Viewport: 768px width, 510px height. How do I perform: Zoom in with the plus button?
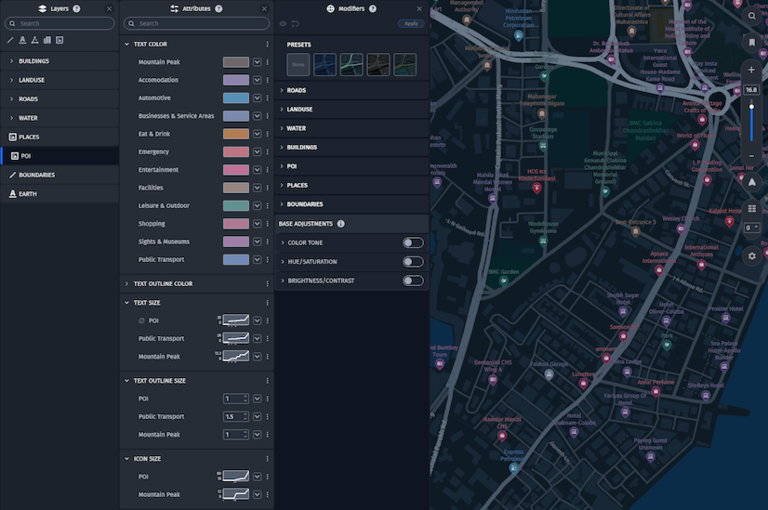[x=751, y=70]
